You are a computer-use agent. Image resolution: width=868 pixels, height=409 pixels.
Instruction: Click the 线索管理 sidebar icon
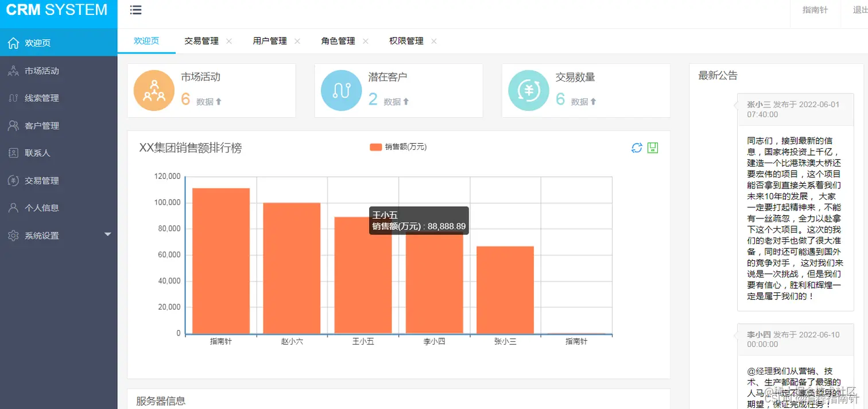click(13, 98)
